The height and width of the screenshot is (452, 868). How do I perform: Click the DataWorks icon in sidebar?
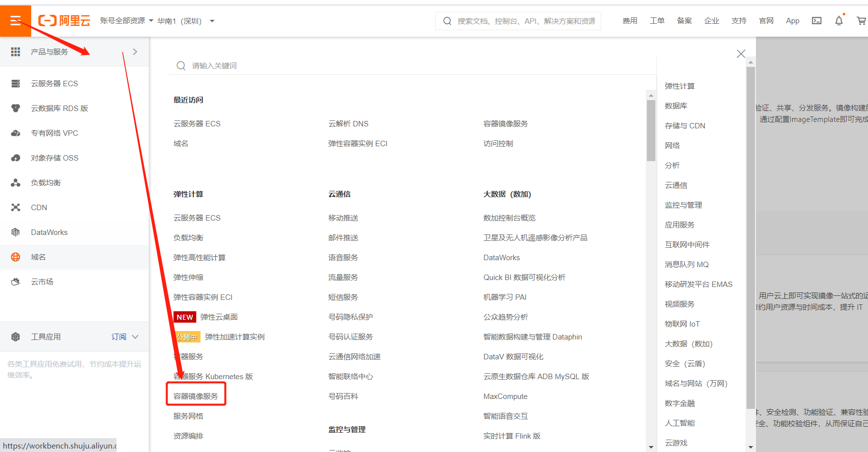tap(16, 232)
